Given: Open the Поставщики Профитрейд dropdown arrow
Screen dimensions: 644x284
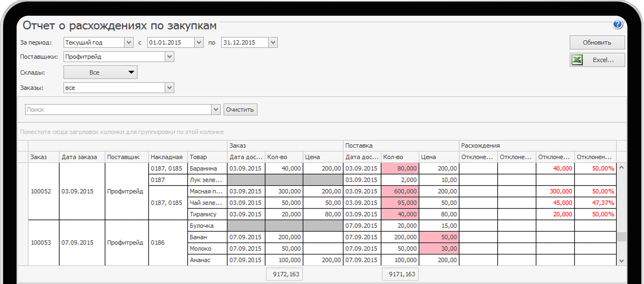Looking at the screenshot, I should click(x=169, y=57).
